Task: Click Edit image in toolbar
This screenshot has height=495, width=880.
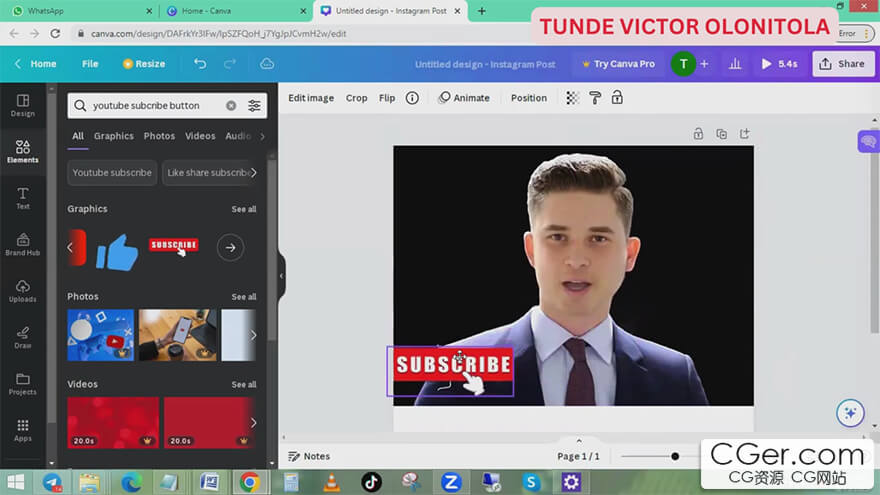Action: tap(311, 98)
